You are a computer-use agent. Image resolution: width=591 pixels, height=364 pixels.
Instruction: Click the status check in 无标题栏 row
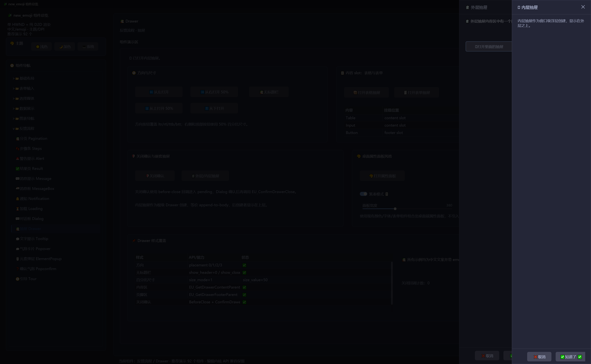pos(244,273)
